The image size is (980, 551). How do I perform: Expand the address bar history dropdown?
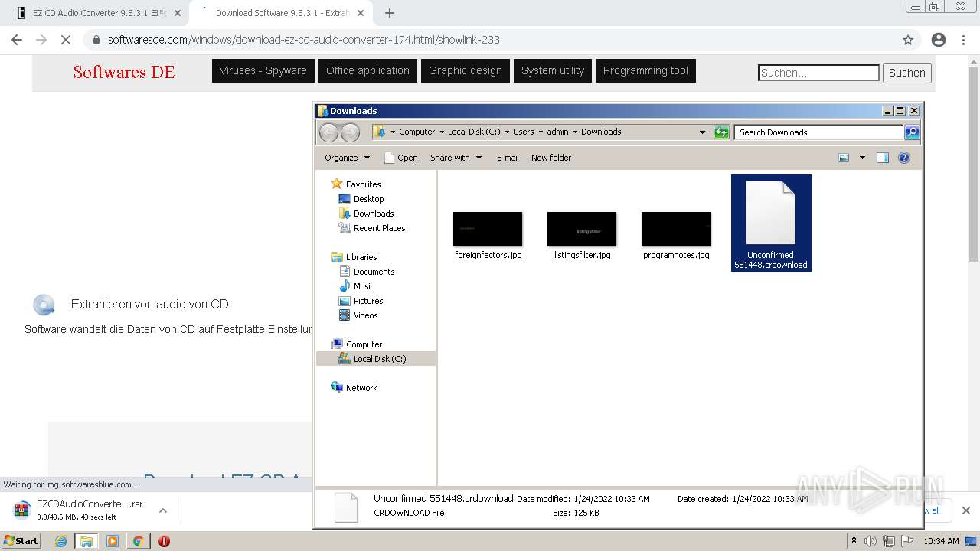(x=702, y=132)
